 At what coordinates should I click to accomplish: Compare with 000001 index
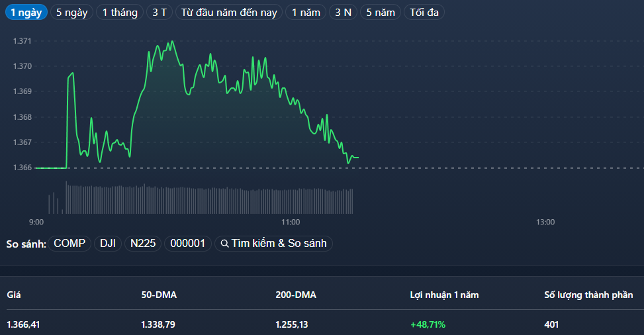[x=188, y=244]
